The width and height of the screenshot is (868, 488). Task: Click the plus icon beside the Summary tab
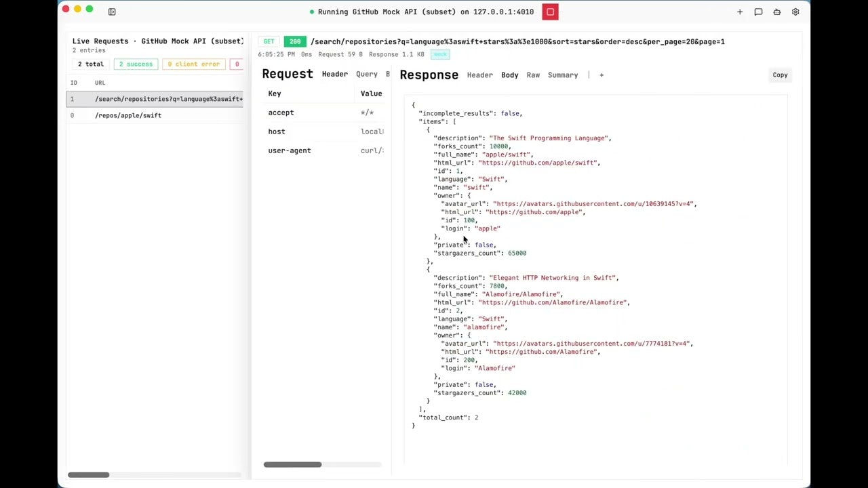click(601, 75)
